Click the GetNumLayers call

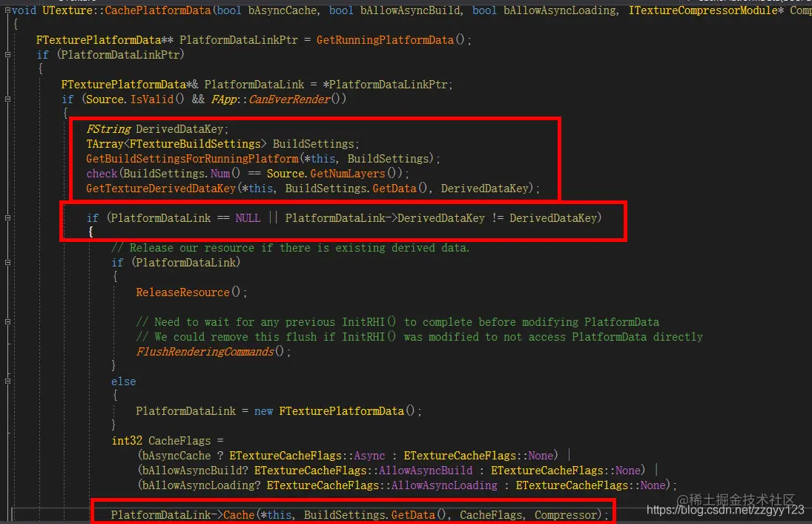348,174
